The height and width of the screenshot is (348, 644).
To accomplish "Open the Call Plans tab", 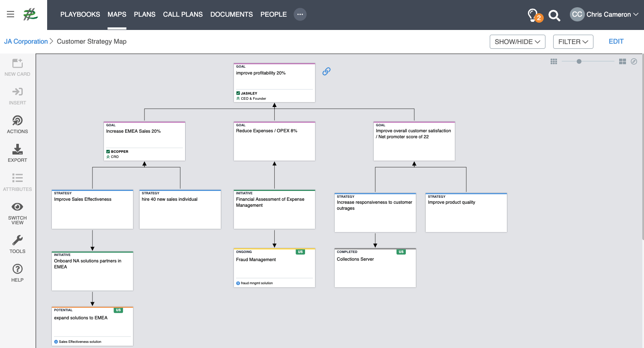I will coord(183,15).
